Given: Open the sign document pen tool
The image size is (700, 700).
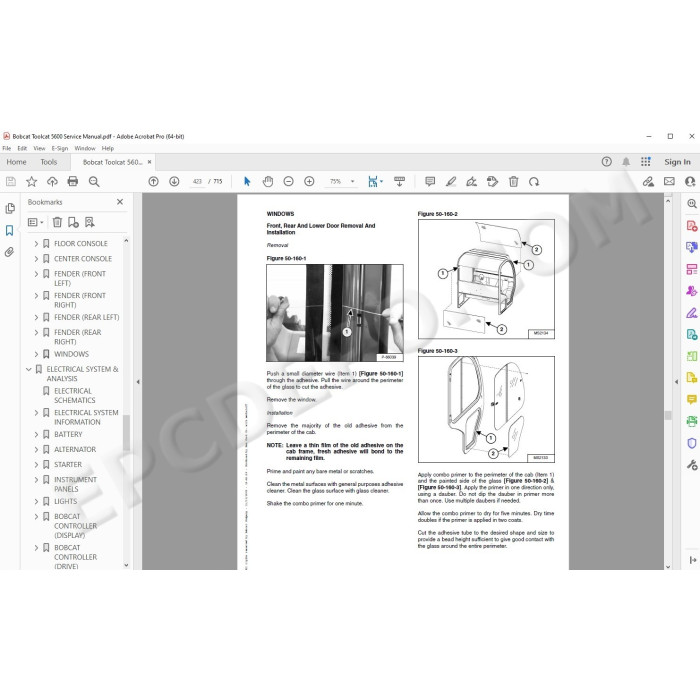Looking at the screenshot, I should click(x=471, y=181).
